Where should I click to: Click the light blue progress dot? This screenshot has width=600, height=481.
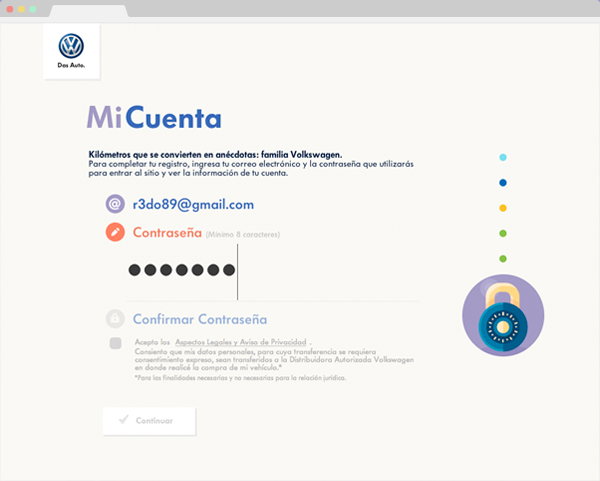click(x=502, y=157)
